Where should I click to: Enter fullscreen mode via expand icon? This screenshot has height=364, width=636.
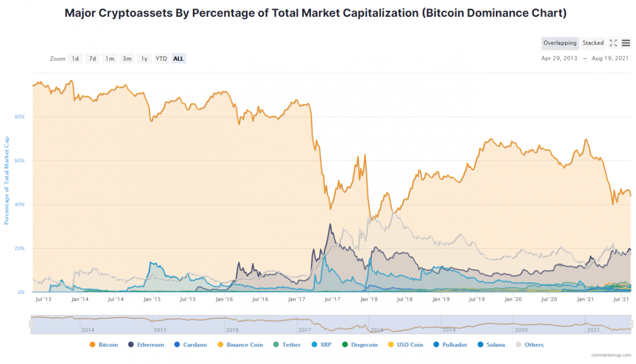pyautogui.click(x=613, y=43)
